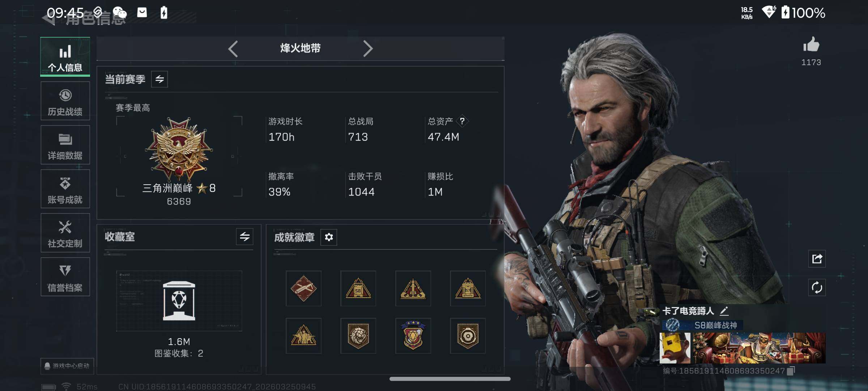Viewport: 868px width, 391px height.
Task: Switch to the previous game mode arrow
Action: click(x=233, y=49)
